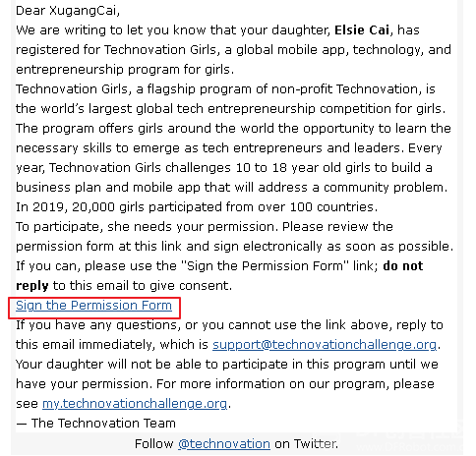
Task: Click the support@technovationchallenge.org email link
Action: (325, 345)
